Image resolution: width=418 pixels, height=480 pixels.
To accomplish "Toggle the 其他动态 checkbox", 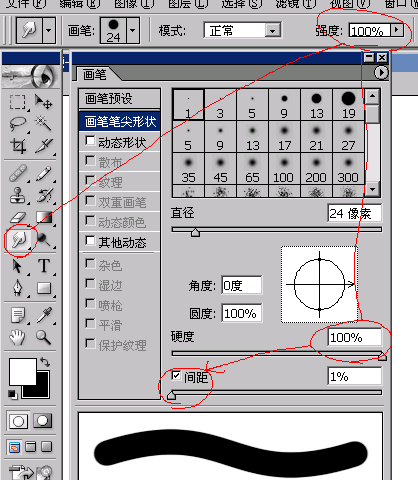I will 90,241.
